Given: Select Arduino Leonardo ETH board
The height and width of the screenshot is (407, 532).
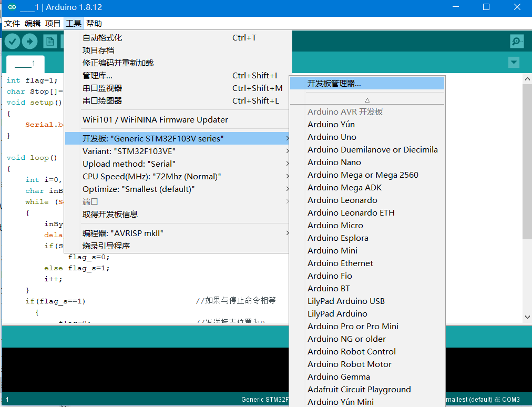Looking at the screenshot, I should tap(367, 212).
